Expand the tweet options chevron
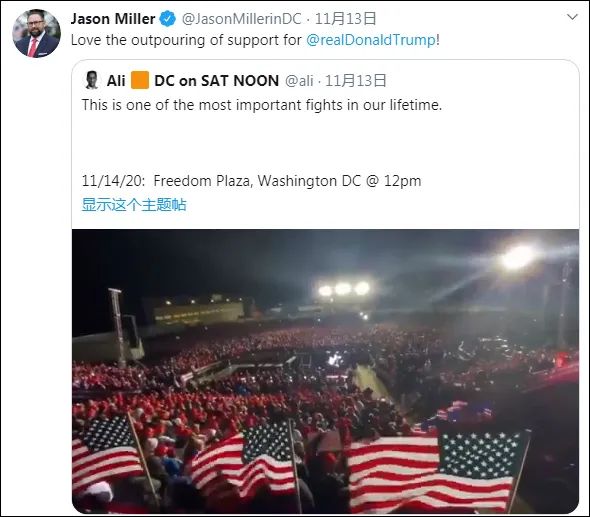 pos(572,17)
